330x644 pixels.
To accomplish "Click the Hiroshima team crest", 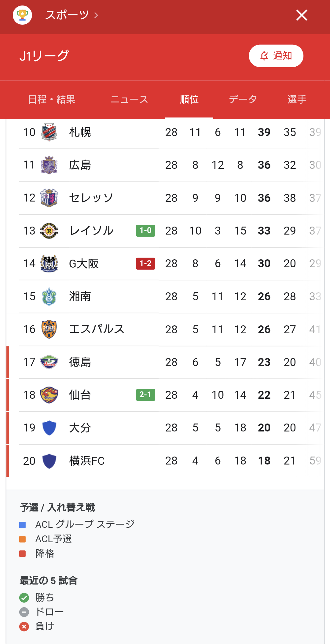I will click(49, 165).
